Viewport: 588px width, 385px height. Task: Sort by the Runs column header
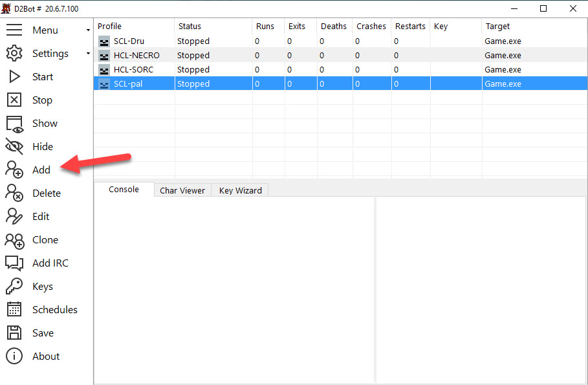click(x=268, y=27)
